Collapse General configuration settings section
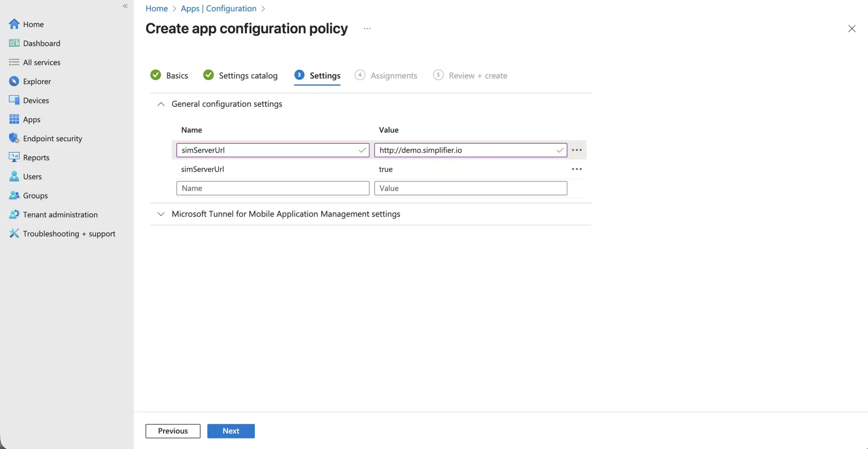 161,104
